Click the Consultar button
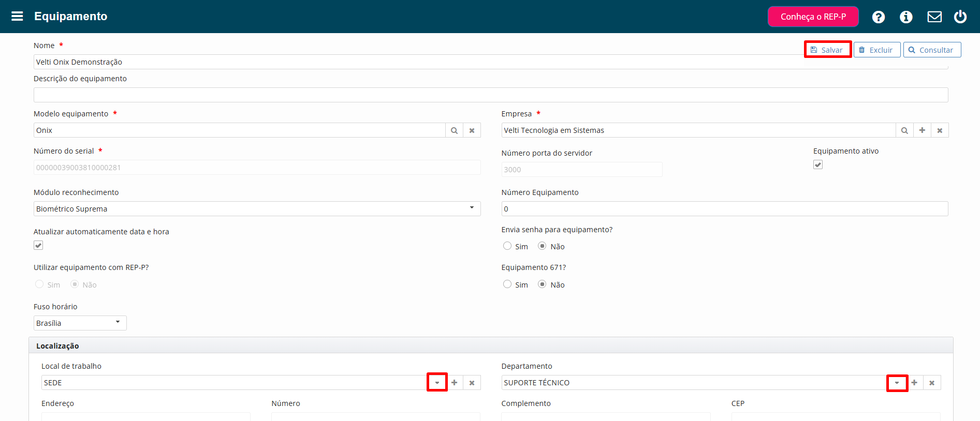The height and width of the screenshot is (421, 980). click(x=932, y=50)
